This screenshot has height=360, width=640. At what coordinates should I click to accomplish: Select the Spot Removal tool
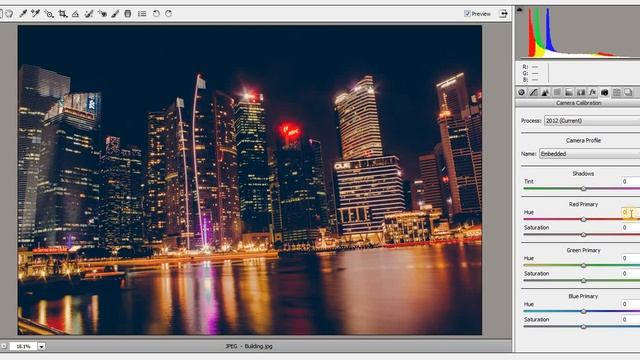click(89, 14)
